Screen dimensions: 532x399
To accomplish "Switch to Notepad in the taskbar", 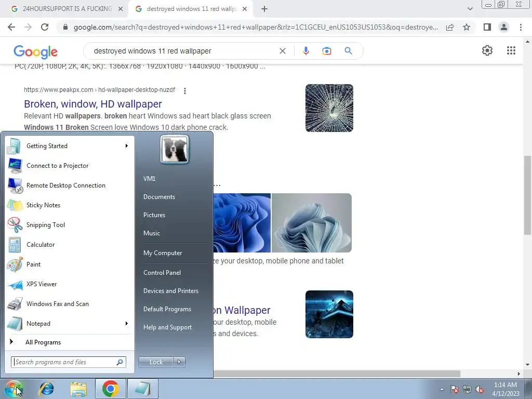I will point(143,389).
